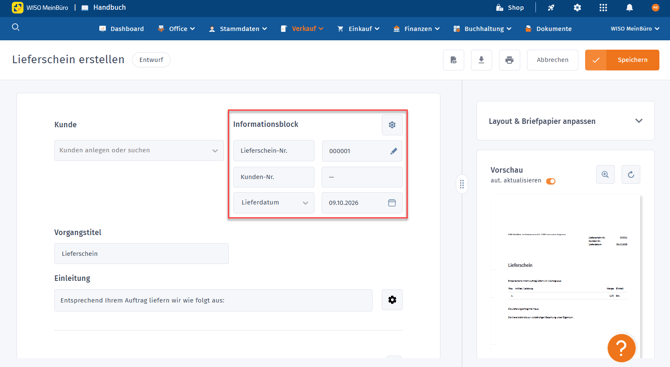Image resolution: width=670 pixels, height=367 pixels.
Task: Go to Dokumente
Action: pos(548,29)
